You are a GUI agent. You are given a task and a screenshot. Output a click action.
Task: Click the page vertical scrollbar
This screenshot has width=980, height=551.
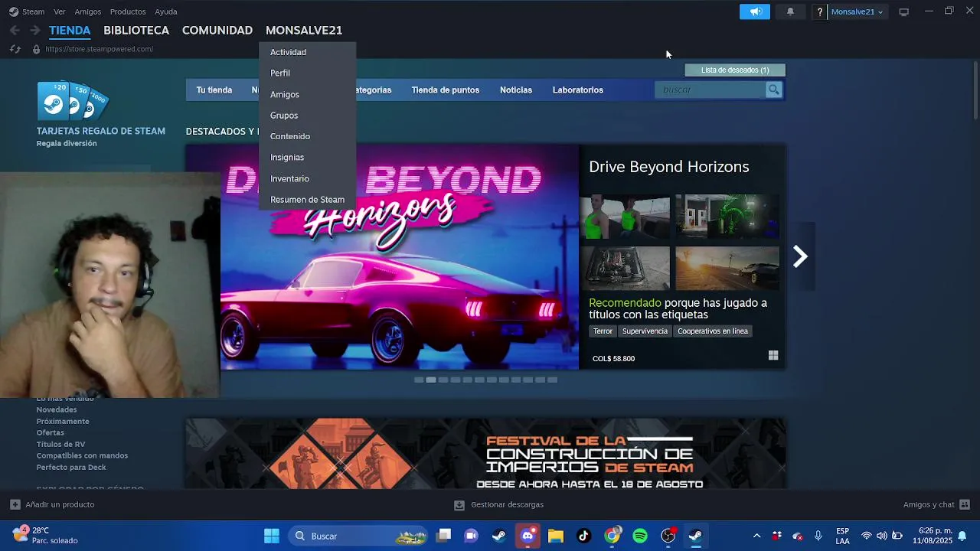click(x=975, y=89)
